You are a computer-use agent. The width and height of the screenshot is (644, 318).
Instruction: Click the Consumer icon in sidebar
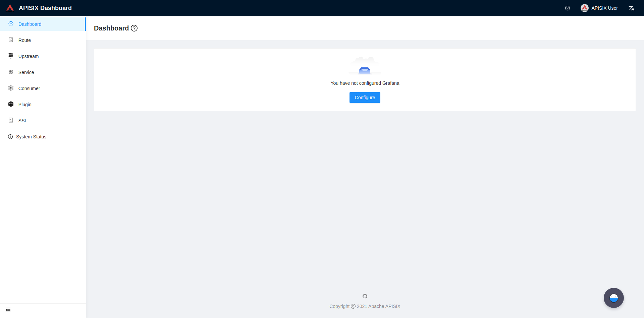click(x=11, y=88)
